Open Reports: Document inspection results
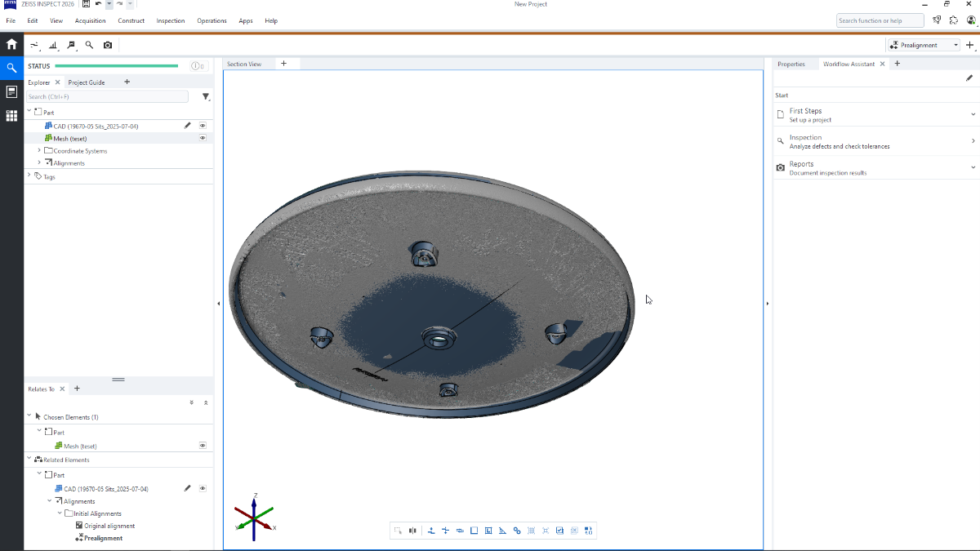The height and width of the screenshot is (551, 980). [827, 168]
